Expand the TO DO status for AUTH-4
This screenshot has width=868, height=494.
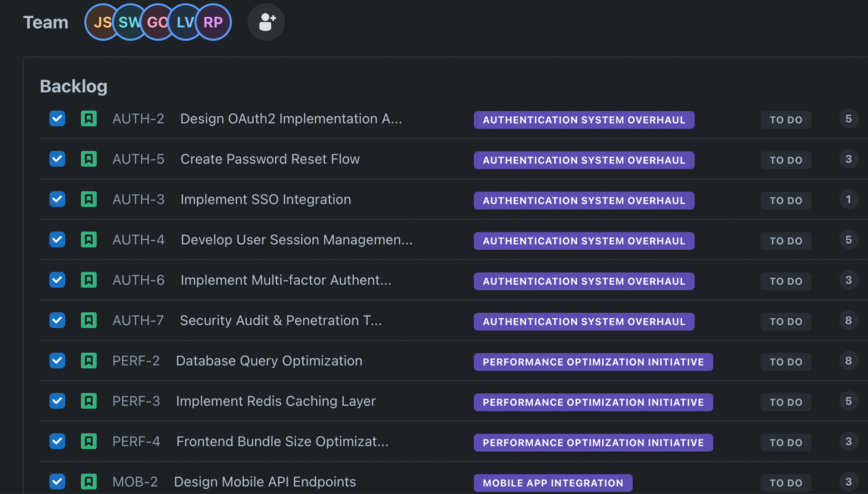786,241
